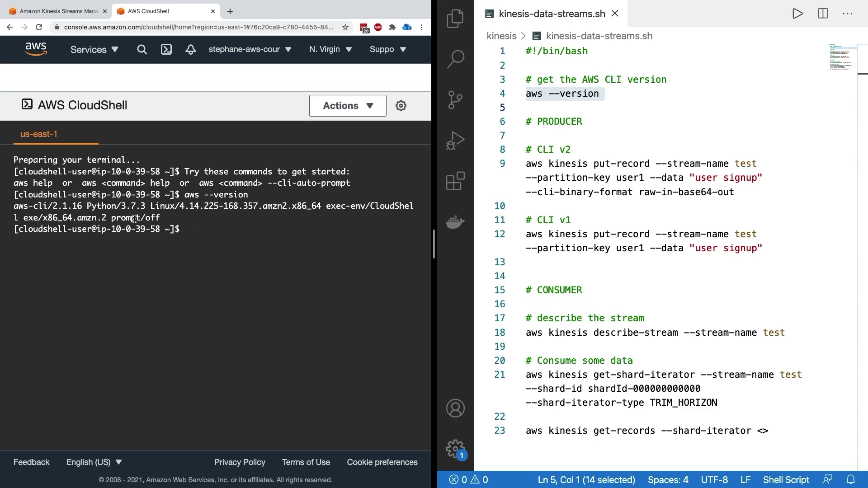Open the CloudShell Actions dropdown

click(x=348, y=106)
